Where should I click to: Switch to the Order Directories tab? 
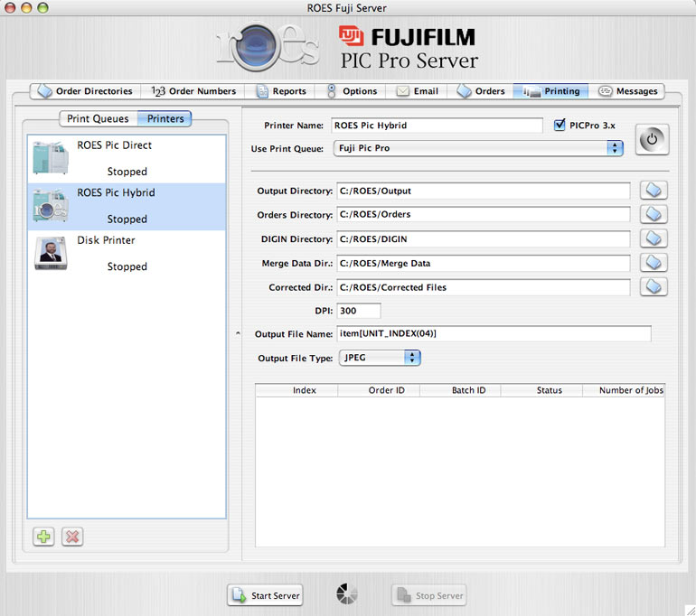(85, 91)
